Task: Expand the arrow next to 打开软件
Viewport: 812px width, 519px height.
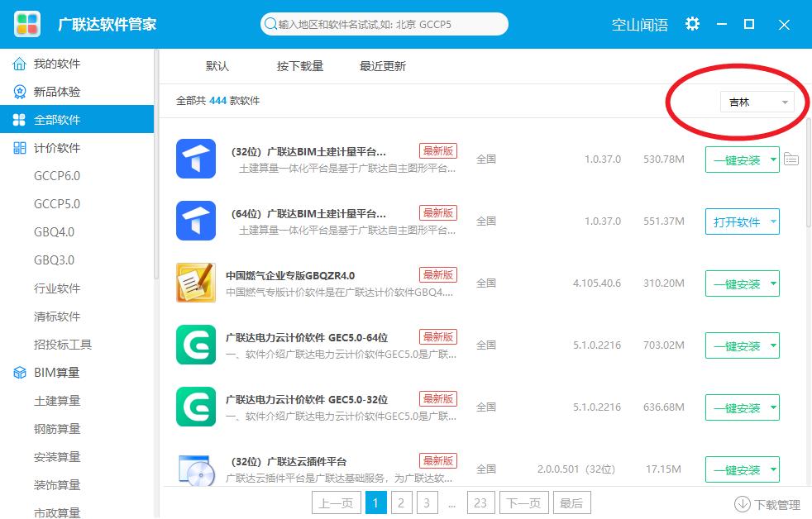Action: coord(773,221)
